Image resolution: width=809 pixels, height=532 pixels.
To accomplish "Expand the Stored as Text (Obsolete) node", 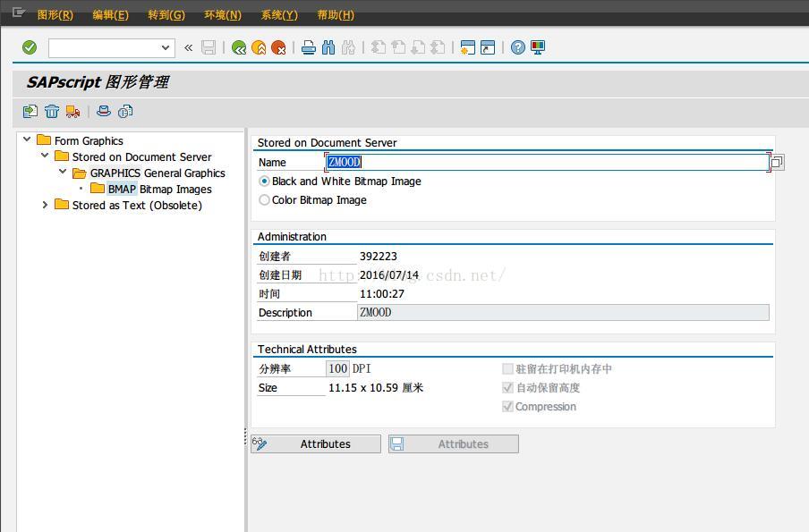I will click(45, 205).
